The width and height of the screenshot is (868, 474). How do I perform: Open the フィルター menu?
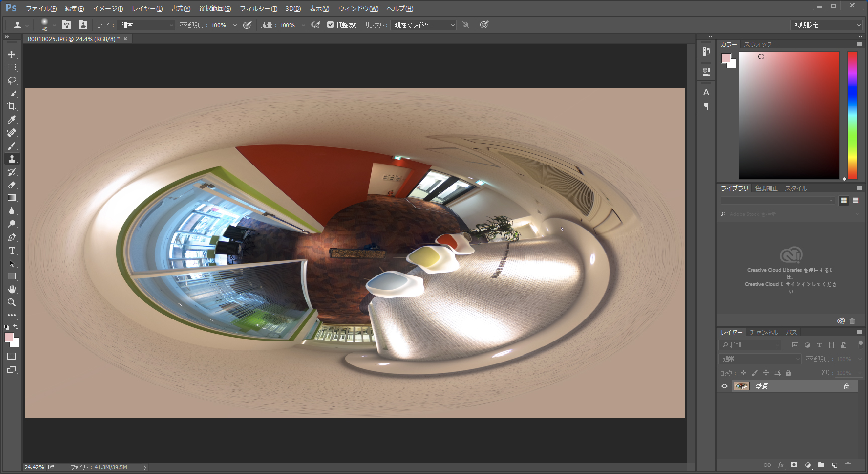258,9
